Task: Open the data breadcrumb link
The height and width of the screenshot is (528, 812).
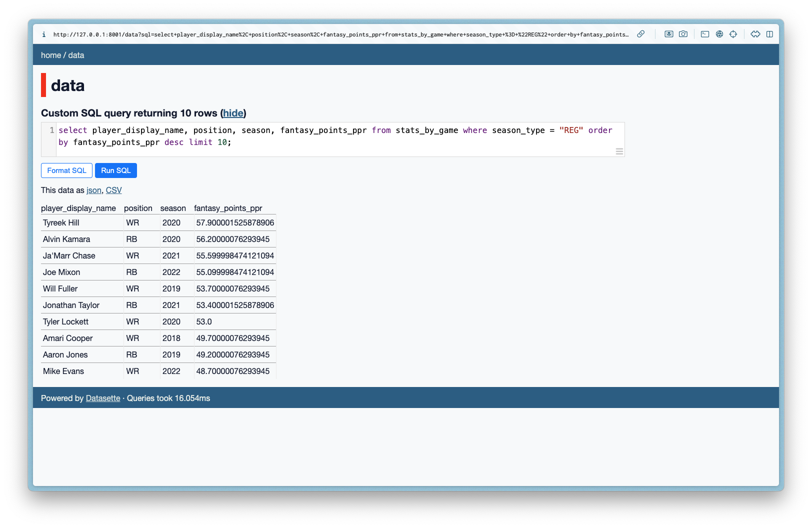Action: pyautogui.click(x=76, y=55)
